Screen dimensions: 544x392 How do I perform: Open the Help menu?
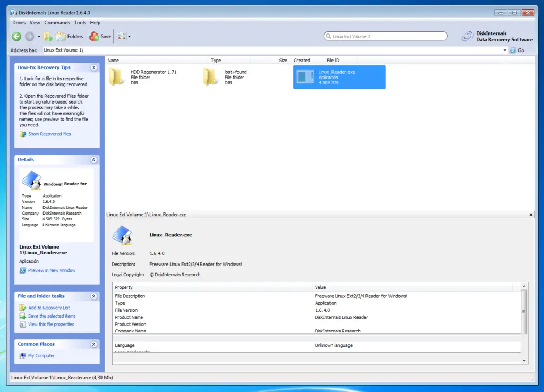click(95, 22)
